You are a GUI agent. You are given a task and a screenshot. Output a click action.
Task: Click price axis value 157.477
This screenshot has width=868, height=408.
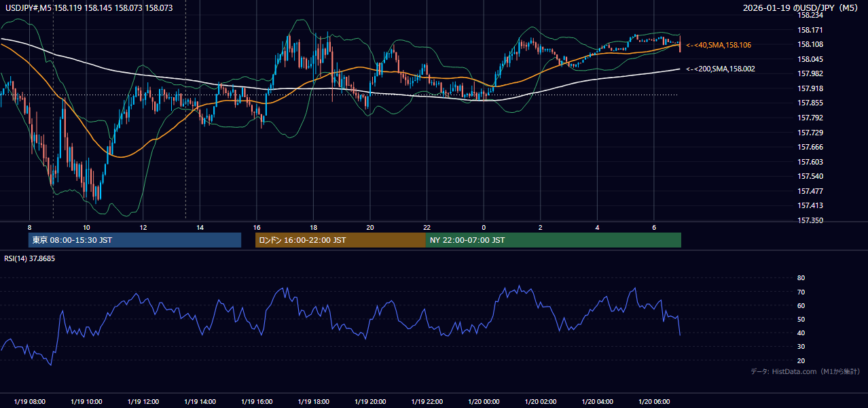[810, 191]
